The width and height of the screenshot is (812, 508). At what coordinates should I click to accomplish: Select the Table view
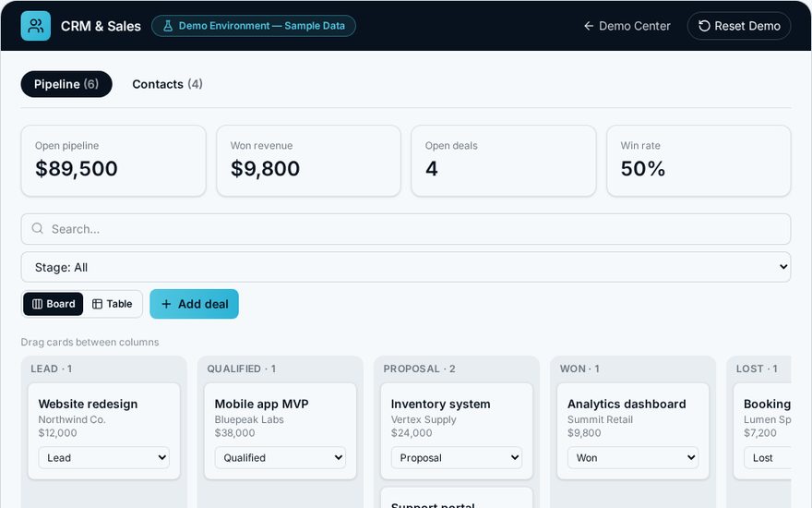click(x=112, y=304)
